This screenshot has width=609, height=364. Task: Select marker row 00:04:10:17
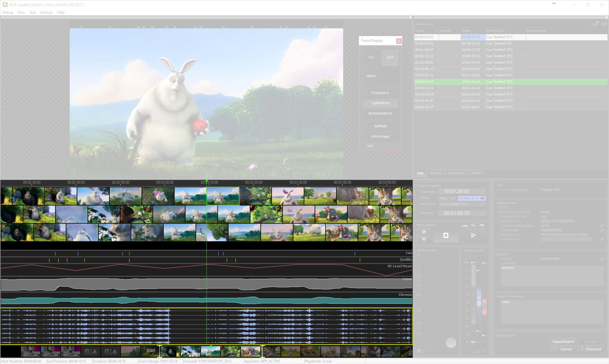pyautogui.click(x=511, y=107)
